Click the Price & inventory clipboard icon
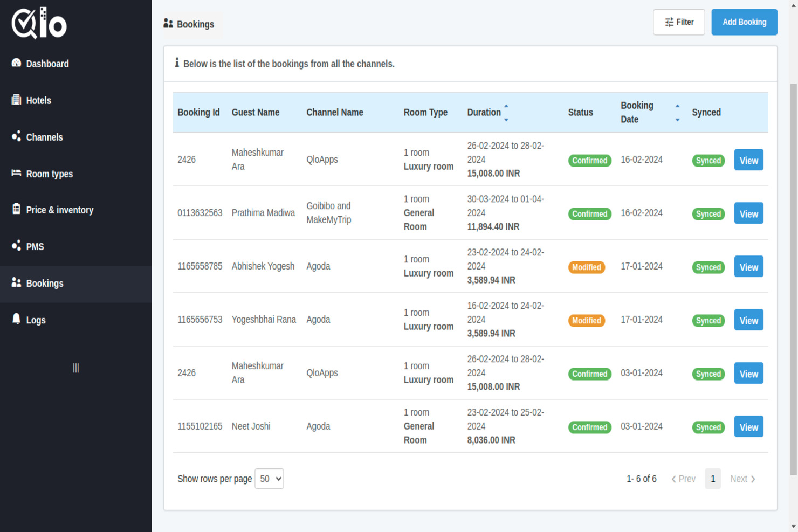 [x=16, y=209]
